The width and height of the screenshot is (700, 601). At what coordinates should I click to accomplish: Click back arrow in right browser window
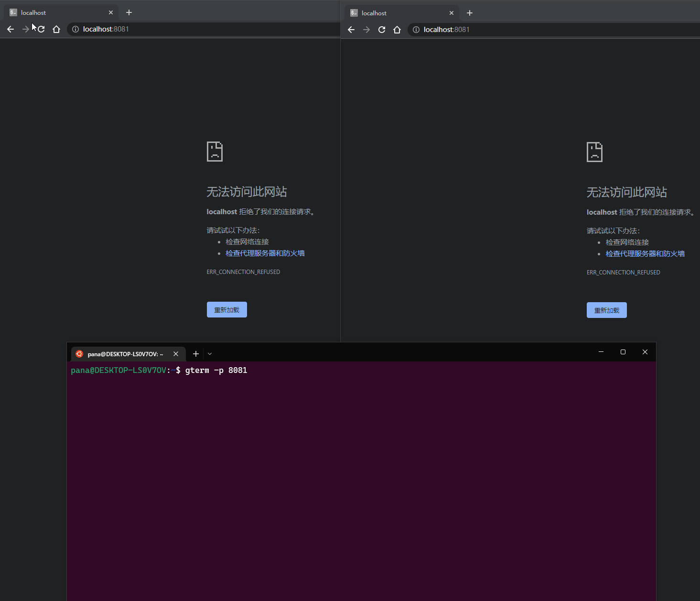pyautogui.click(x=351, y=30)
